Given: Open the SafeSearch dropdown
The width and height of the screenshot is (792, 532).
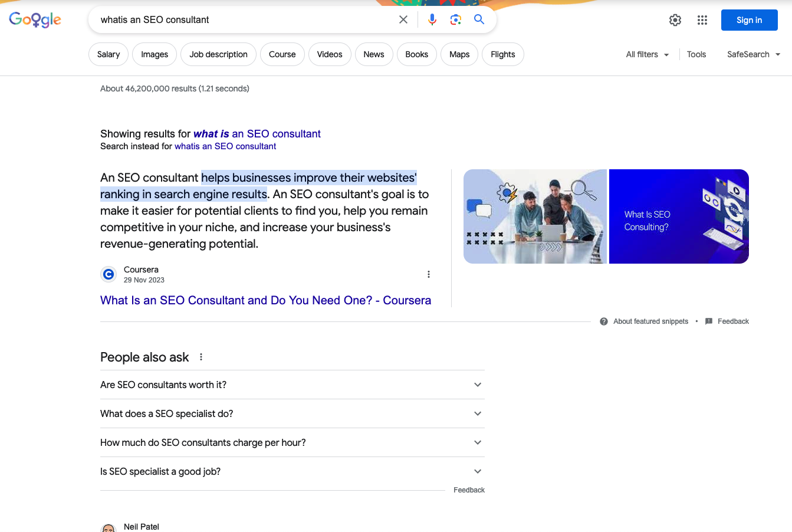Looking at the screenshot, I should [753, 54].
